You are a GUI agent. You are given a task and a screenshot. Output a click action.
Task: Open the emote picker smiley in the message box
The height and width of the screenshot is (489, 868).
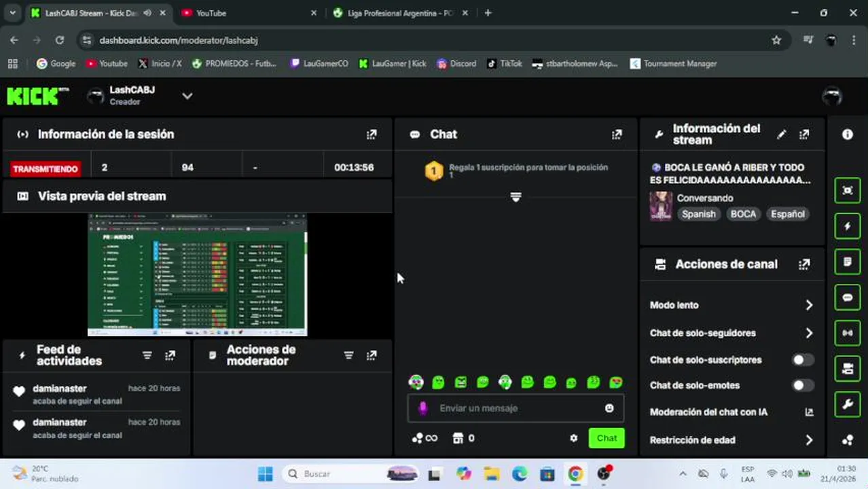609,408
